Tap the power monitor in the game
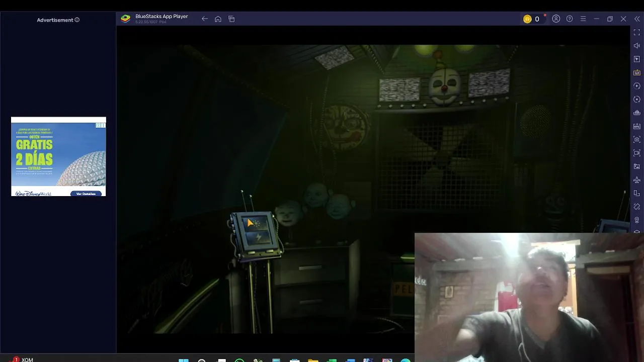The width and height of the screenshot is (644, 362). click(x=256, y=235)
